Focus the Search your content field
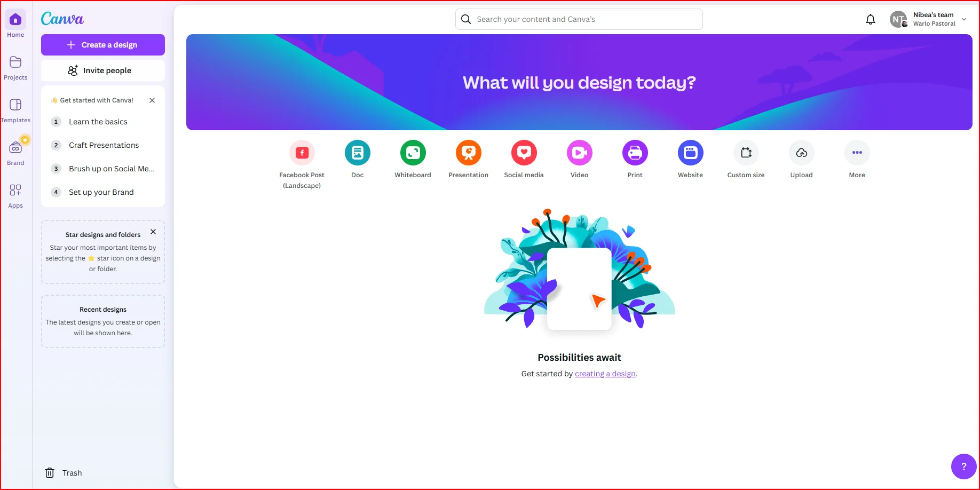980x490 pixels. pos(579,19)
